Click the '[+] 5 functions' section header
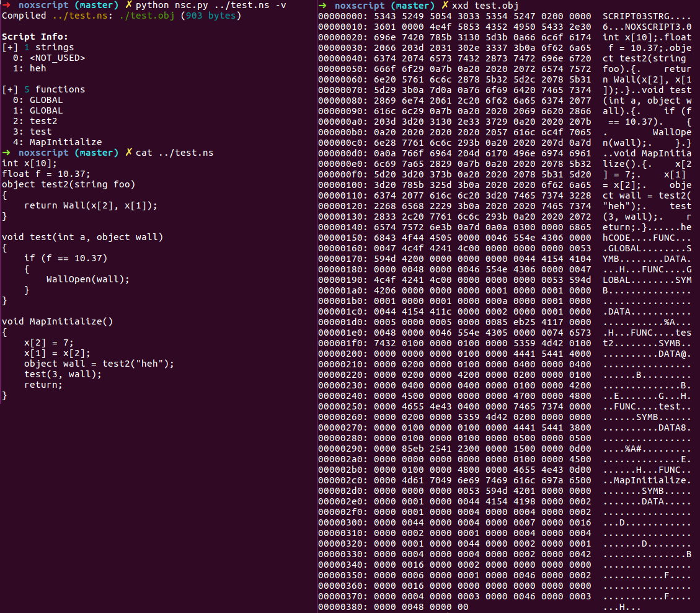 [x=43, y=89]
